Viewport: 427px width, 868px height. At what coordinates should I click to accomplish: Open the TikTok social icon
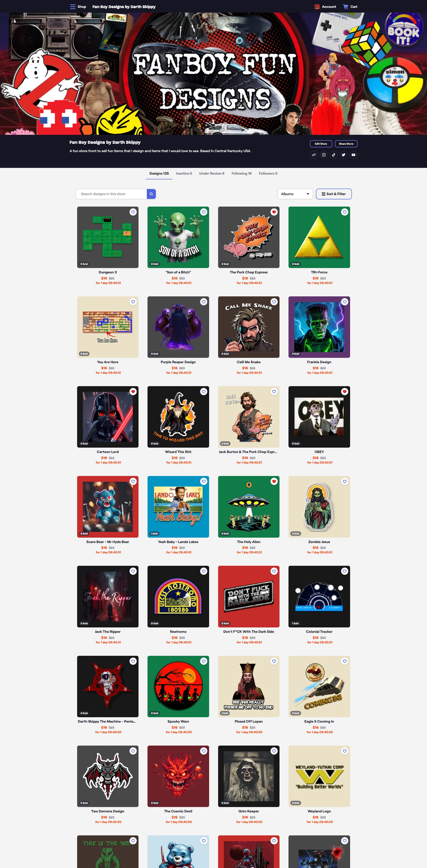tap(333, 155)
